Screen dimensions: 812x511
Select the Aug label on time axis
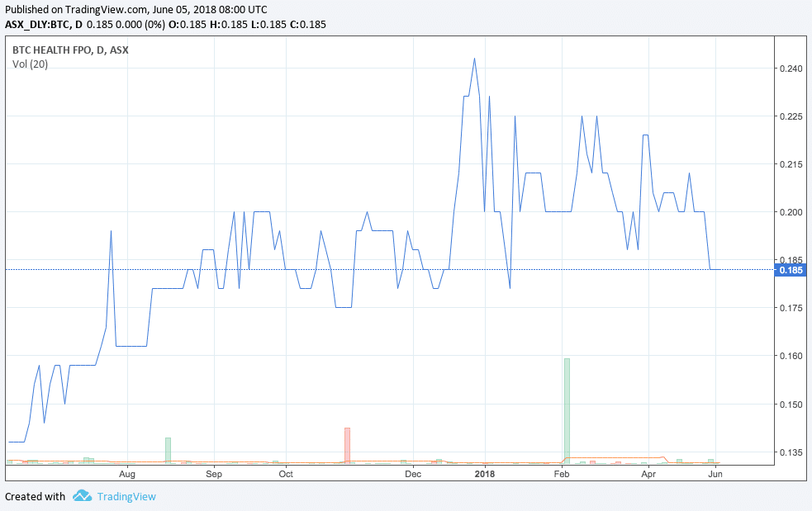point(126,474)
